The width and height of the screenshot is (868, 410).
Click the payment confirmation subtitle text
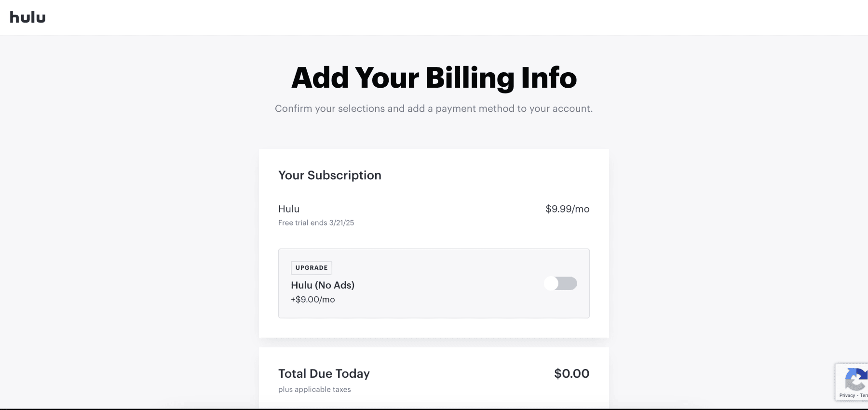point(434,108)
